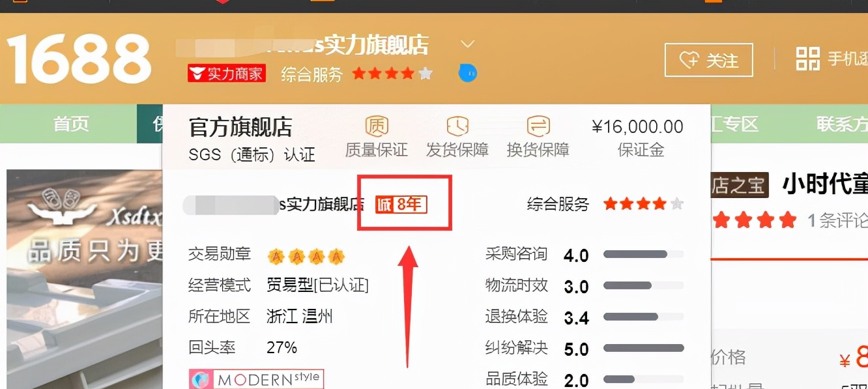Open the 联系方式 navigation tab
The image size is (868, 389).
pyautogui.click(x=842, y=124)
